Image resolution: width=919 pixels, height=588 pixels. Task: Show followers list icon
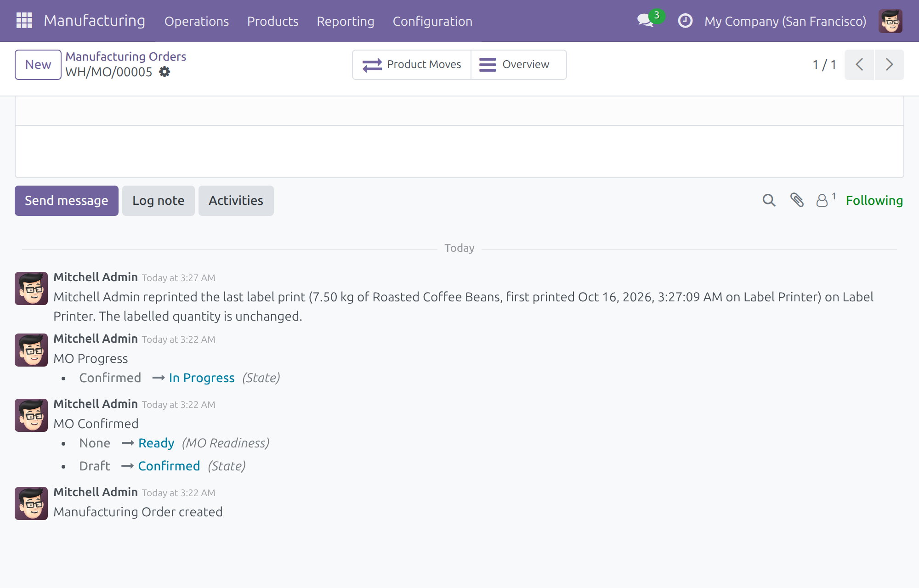click(x=826, y=200)
